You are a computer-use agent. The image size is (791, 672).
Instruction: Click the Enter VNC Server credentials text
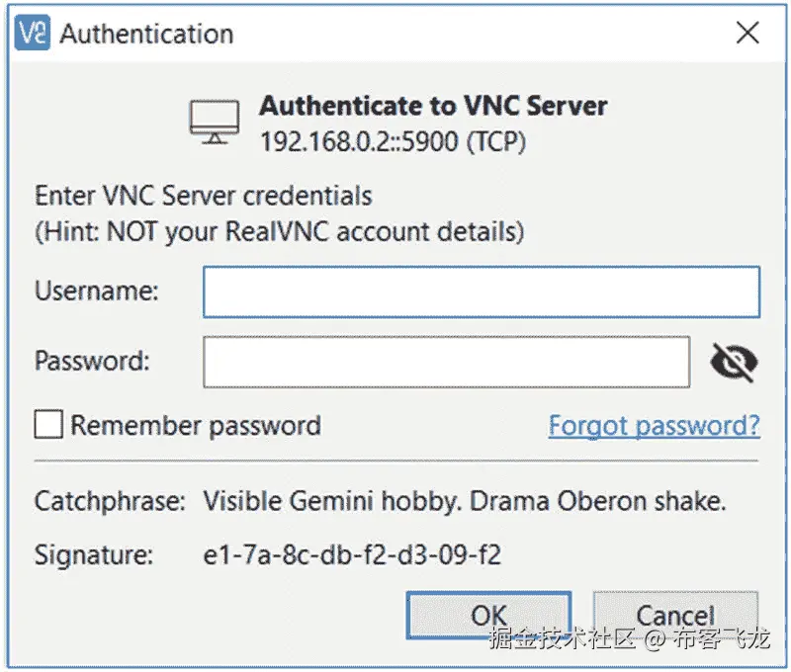click(x=204, y=195)
